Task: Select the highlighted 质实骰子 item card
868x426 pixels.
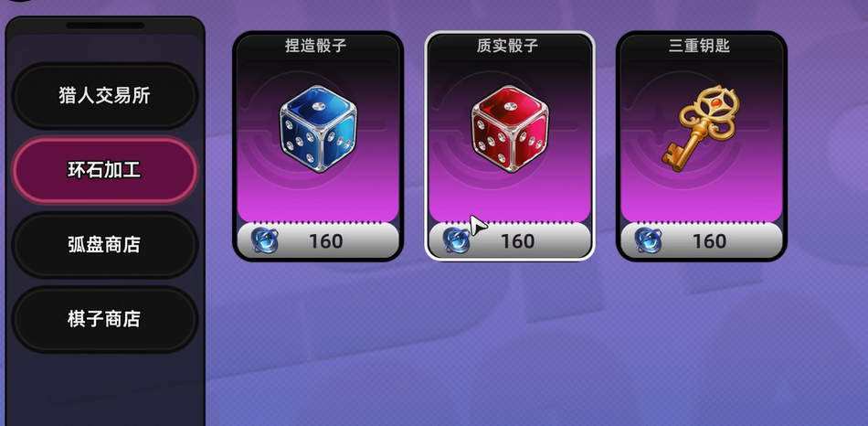Action: click(510, 145)
